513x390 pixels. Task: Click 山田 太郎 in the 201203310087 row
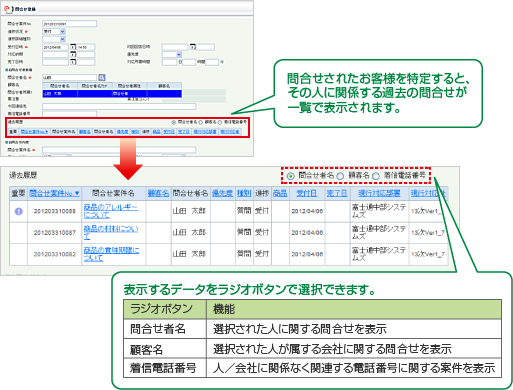pyautogui.click(x=189, y=232)
